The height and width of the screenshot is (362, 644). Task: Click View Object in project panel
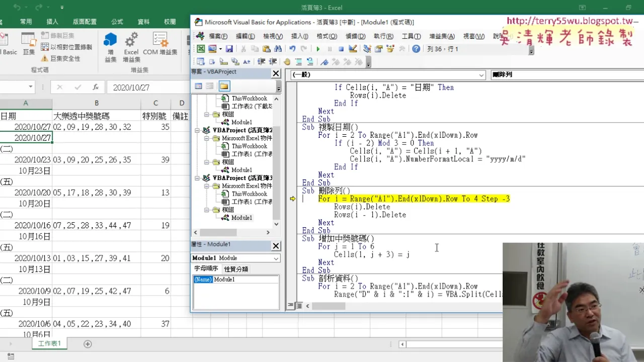pos(210,86)
